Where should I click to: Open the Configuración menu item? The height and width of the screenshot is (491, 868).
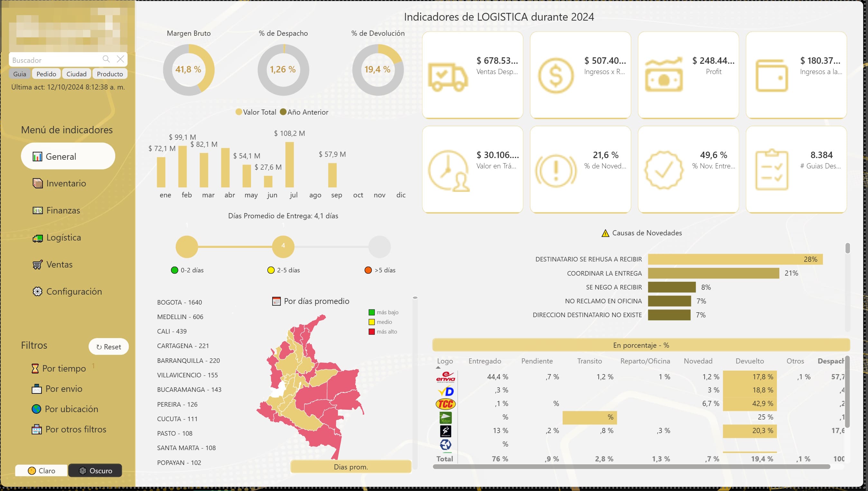coord(67,291)
